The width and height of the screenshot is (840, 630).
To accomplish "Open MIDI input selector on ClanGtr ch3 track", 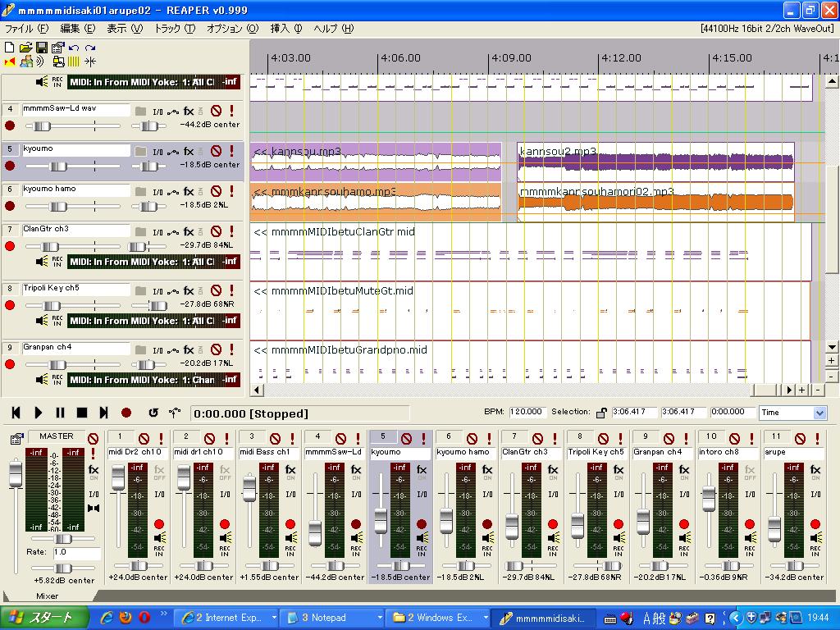I will [x=142, y=262].
